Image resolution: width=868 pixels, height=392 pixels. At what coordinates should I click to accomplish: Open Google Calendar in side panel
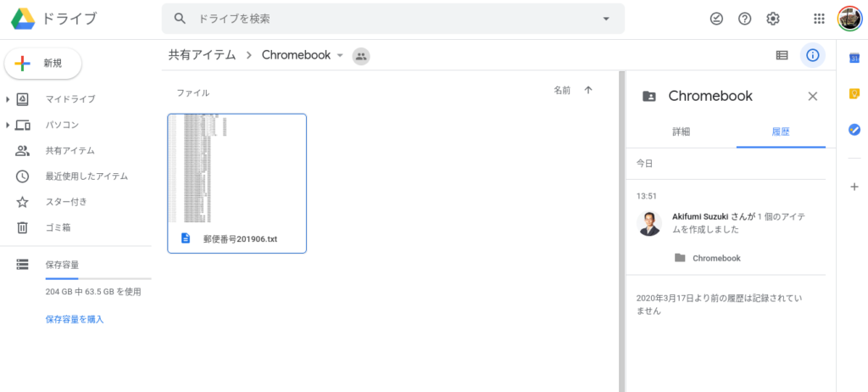[854, 57]
